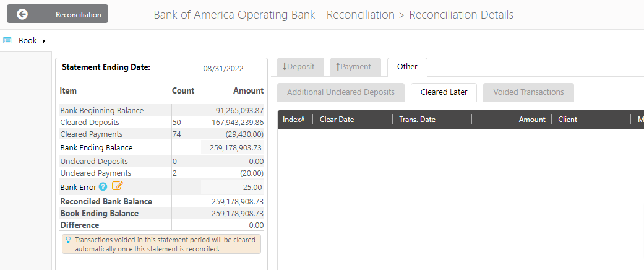Click the Cleared Deposits count of 50
The height and width of the screenshot is (270, 644).
[x=177, y=123]
